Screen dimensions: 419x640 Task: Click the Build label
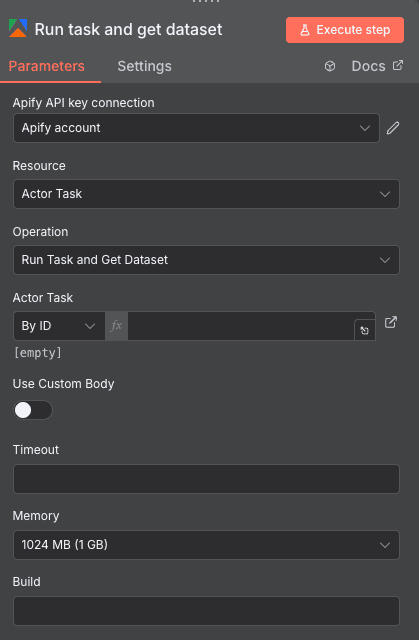[x=27, y=582]
